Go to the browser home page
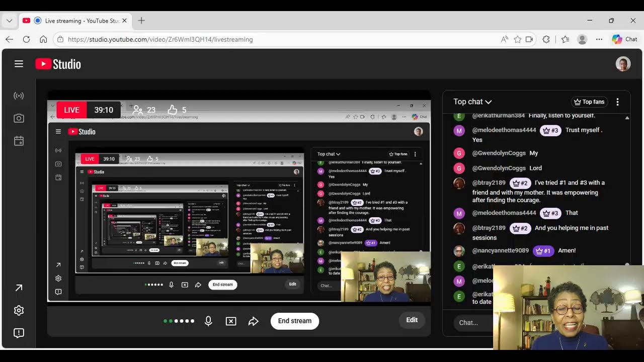 click(x=43, y=39)
